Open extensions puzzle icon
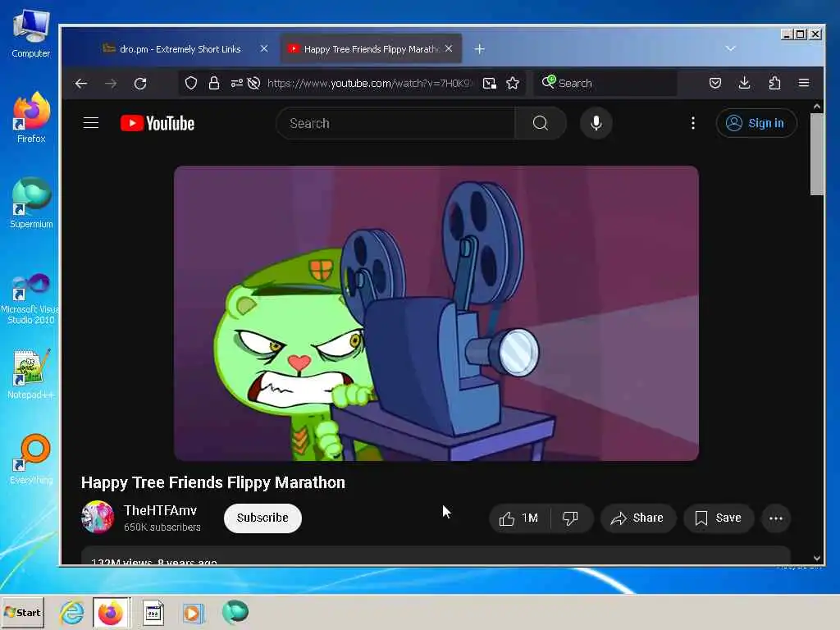Image resolution: width=840 pixels, height=630 pixels. tap(774, 83)
